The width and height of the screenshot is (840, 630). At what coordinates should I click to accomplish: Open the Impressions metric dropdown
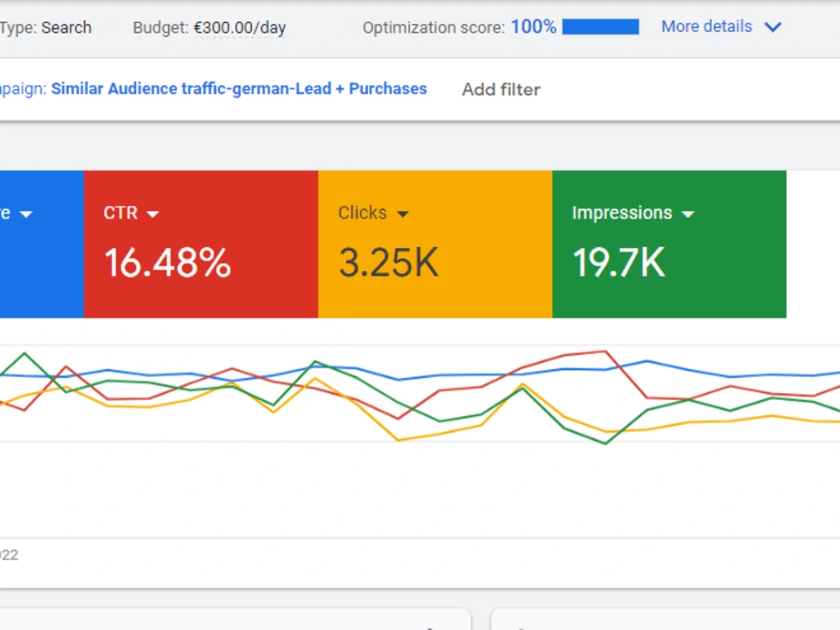click(688, 214)
